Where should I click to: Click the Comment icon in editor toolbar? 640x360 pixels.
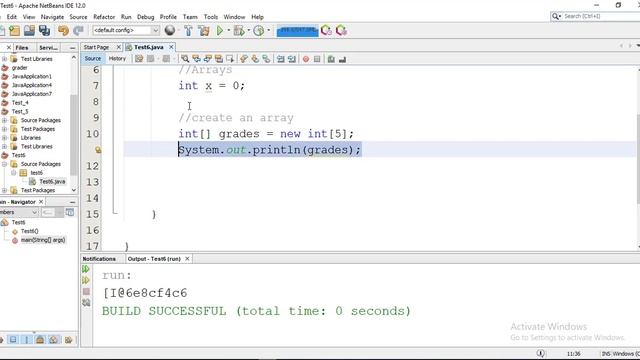(331, 59)
